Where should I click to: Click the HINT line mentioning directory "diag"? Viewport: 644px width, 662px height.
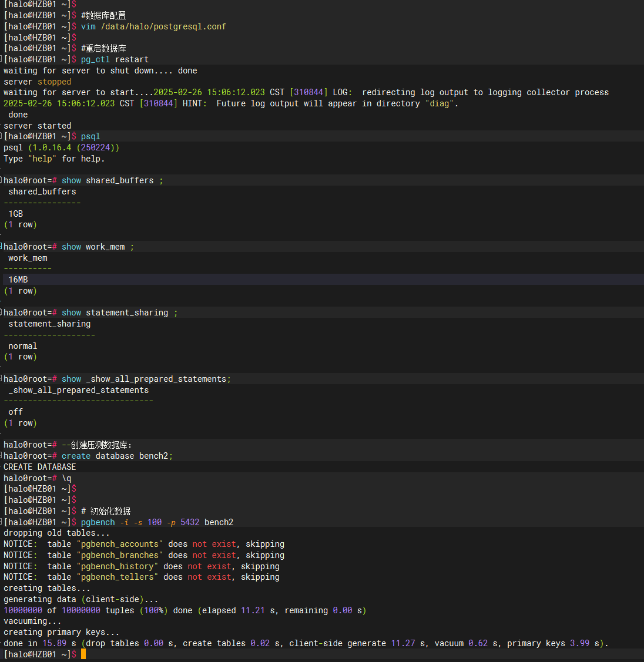[x=230, y=103]
